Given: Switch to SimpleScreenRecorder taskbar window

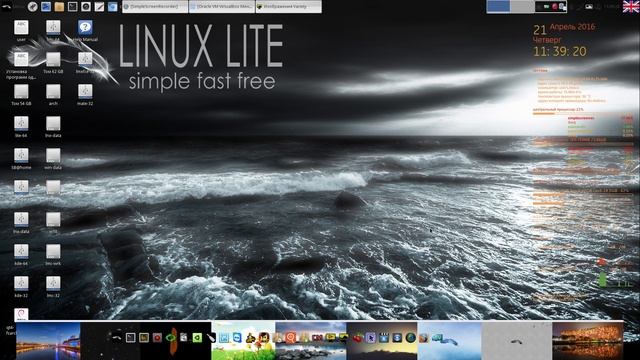Looking at the screenshot, I should pos(155,7).
